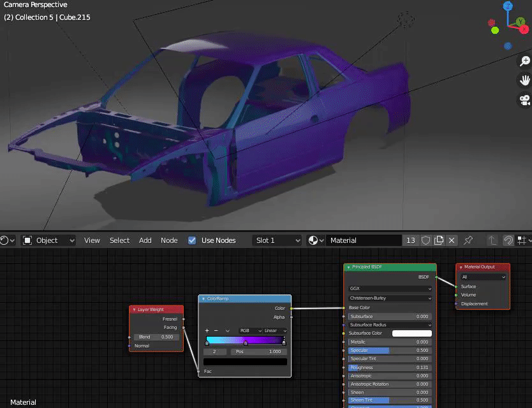Viewport: 532px width, 408px height.
Task: Click the Subsurface Color white swatch
Action: 411,333
